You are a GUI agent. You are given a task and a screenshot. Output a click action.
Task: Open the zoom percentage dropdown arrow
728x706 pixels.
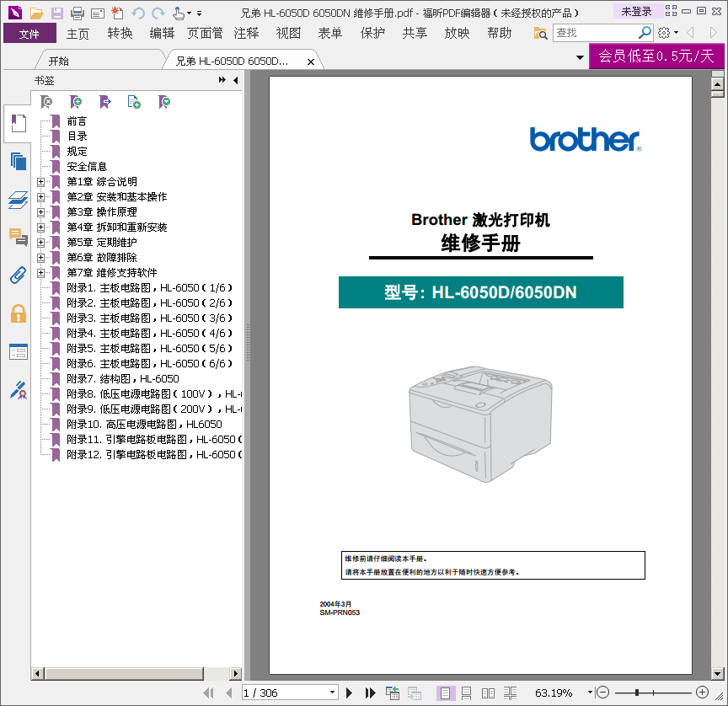tap(590, 693)
